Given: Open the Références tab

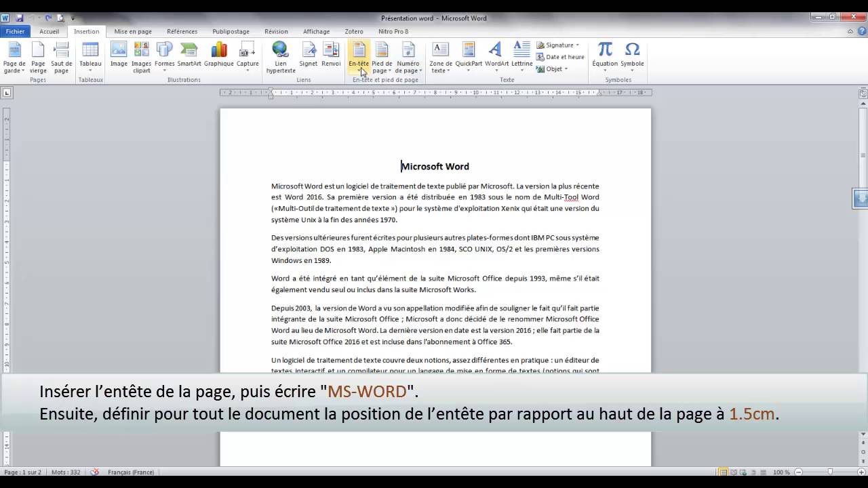Looking at the screenshot, I should coord(182,31).
